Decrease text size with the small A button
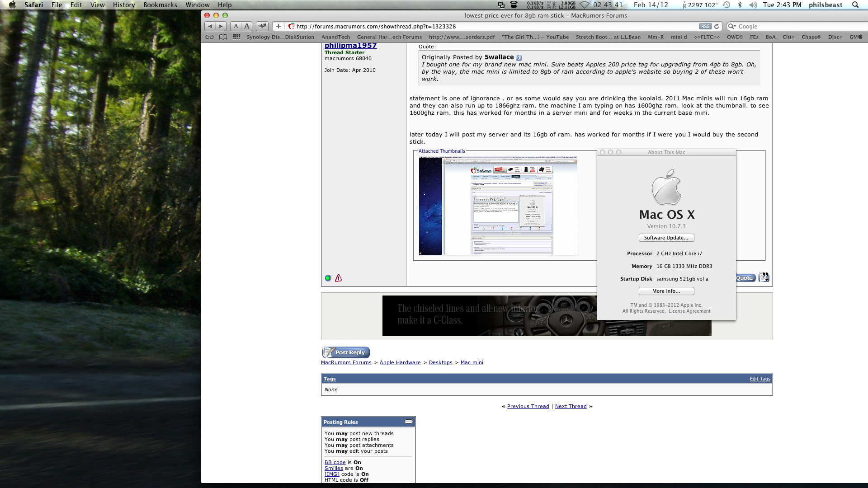The width and height of the screenshot is (868, 488). (236, 26)
